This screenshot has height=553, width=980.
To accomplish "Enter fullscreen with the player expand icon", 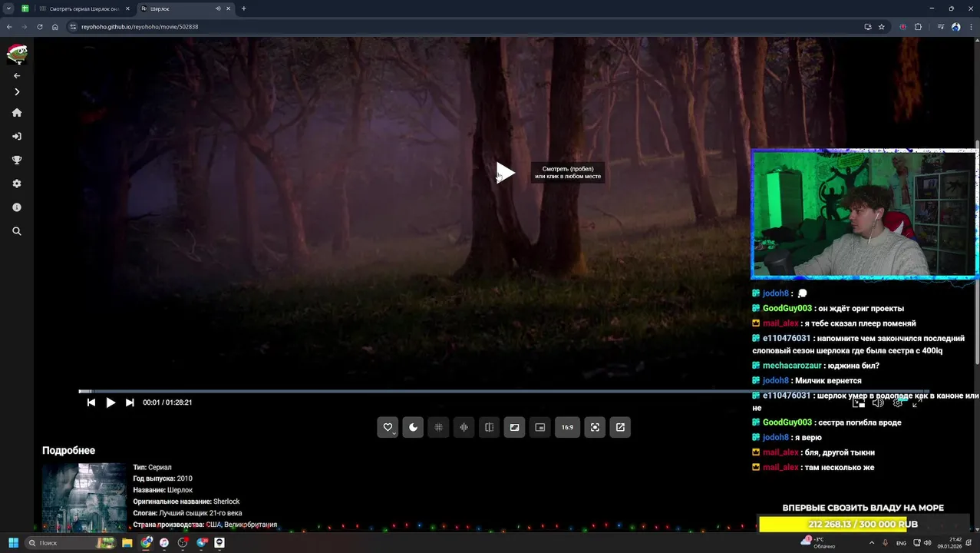I will pyautogui.click(x=916, y=402).
